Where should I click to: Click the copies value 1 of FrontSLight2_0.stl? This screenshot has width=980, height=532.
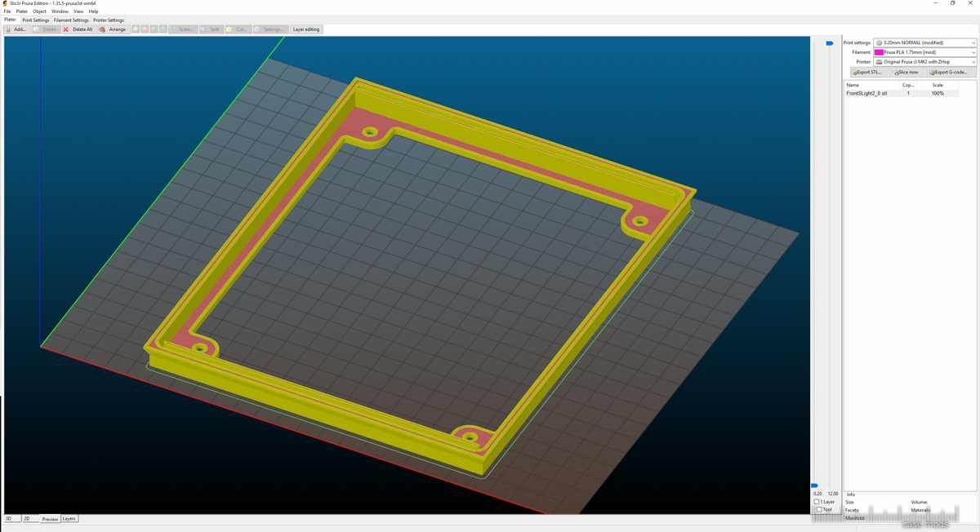(908, 93)
